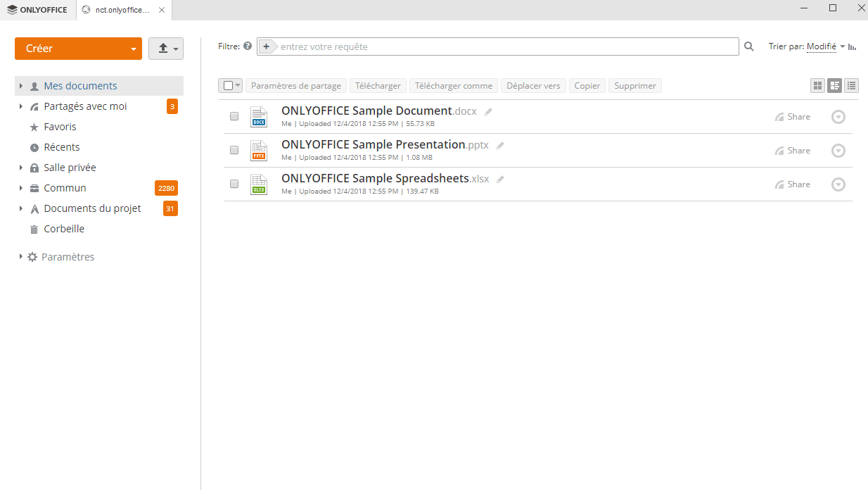Image resolution: width=868 pixels, height=490 pixels.
Task: Click the filter help question mark icon
Action: pyautogui.click(x=247, y=46)
